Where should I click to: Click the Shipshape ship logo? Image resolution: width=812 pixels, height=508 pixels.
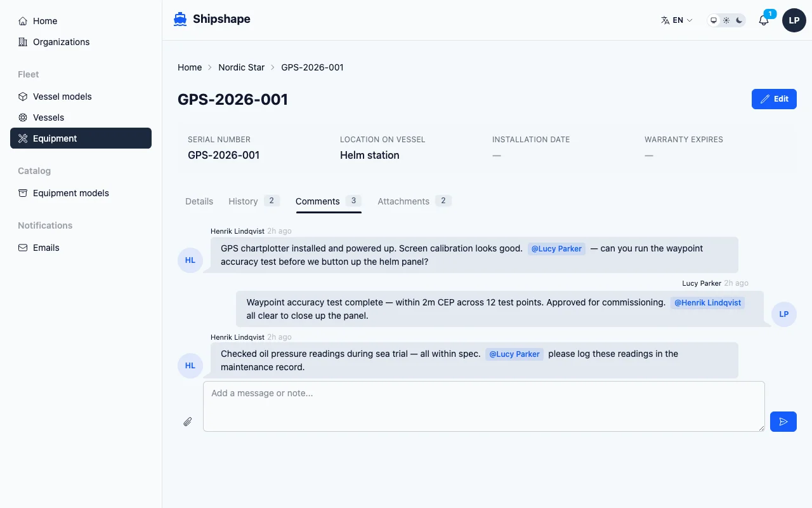[x=180, y=19]
